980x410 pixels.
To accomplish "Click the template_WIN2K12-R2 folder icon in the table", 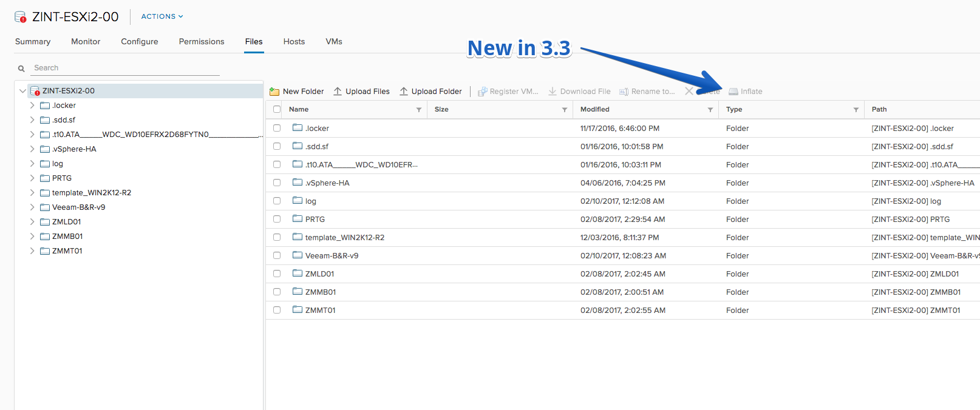I will (298, 237).
